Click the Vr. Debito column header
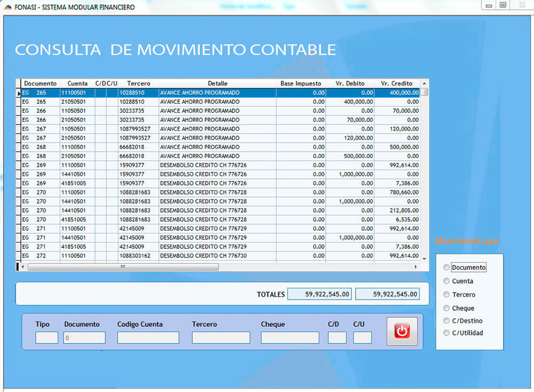534x392 pixels. pos(350,83)
